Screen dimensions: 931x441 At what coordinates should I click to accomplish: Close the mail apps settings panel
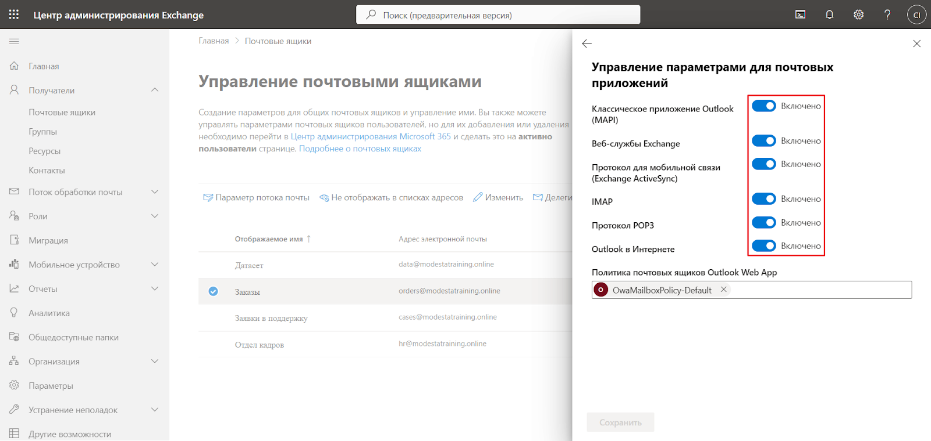click(x=916, y=43)
